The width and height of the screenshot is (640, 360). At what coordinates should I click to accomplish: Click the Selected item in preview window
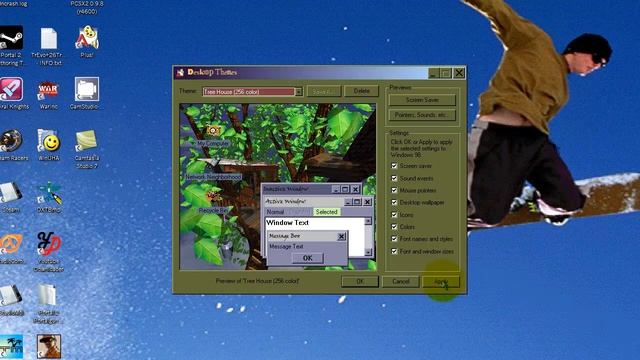pos(327,212)
